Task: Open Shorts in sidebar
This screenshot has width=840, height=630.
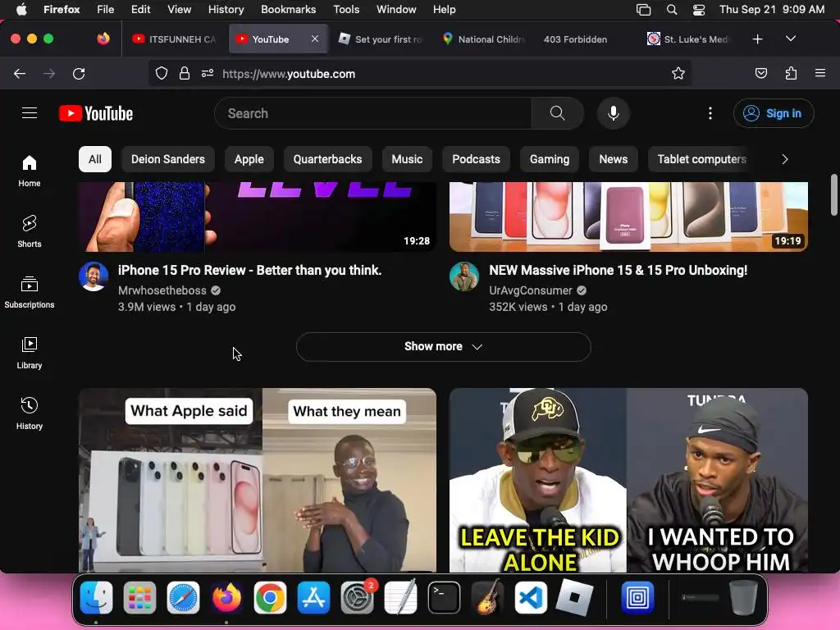Action: point(30,231)
